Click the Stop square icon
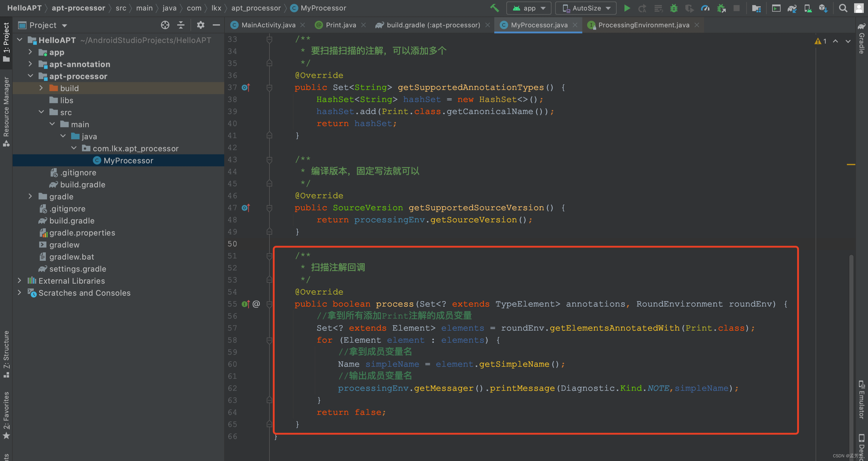 [x=737, y=8]
